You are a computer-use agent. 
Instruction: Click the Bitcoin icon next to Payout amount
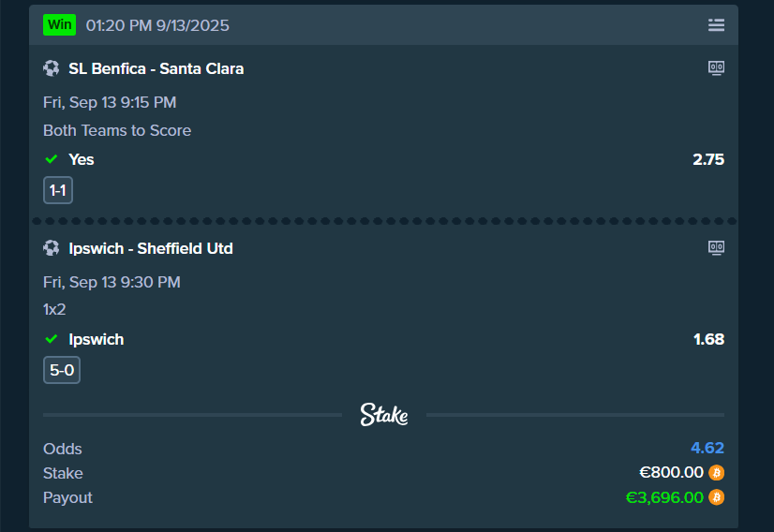point(717,497)
